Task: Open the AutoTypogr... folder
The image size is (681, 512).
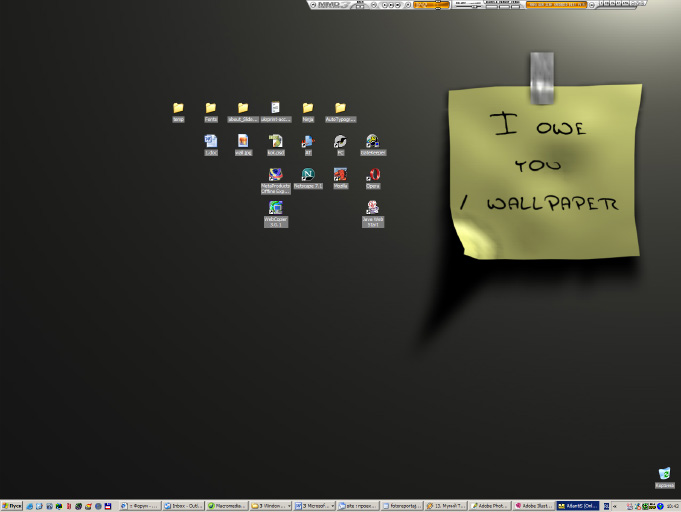Action: tap(340, 112)
